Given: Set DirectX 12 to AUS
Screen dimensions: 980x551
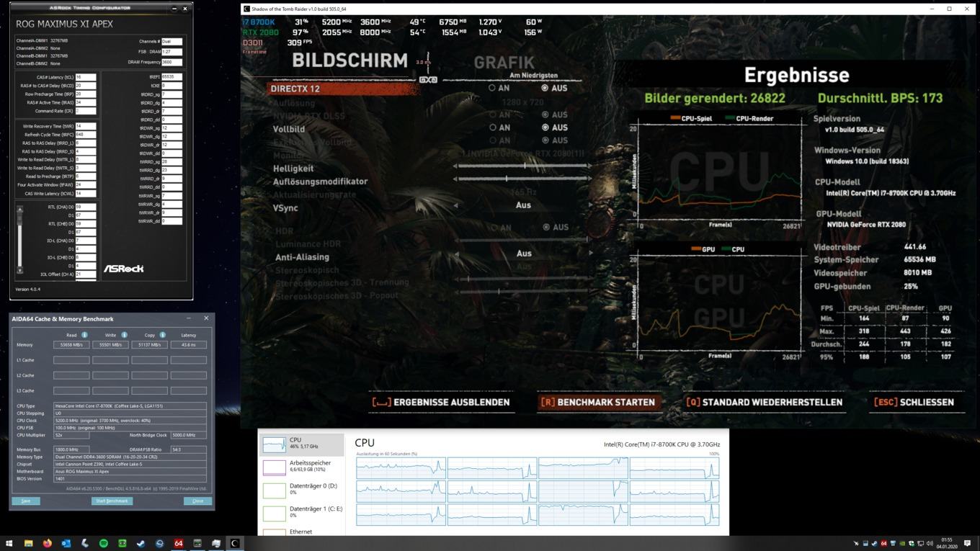Looking at the screenshot, I should tap(554, 88).
